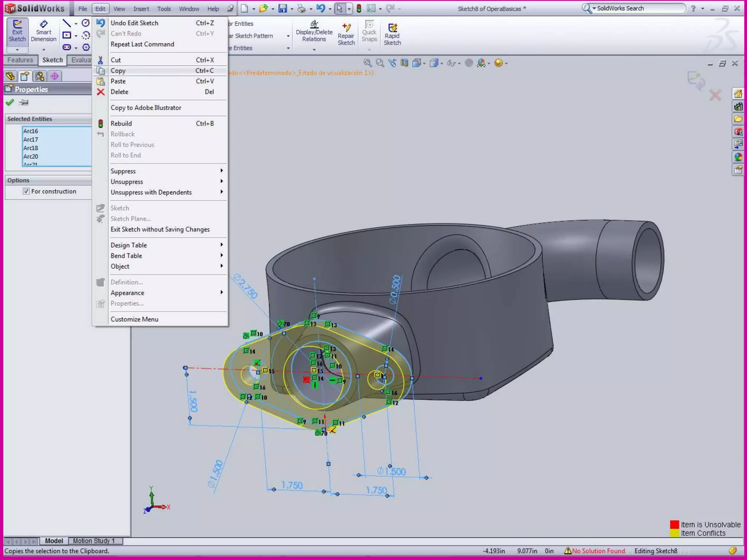Select Arc17 in Selected Entities list

(x=31, y=139)
